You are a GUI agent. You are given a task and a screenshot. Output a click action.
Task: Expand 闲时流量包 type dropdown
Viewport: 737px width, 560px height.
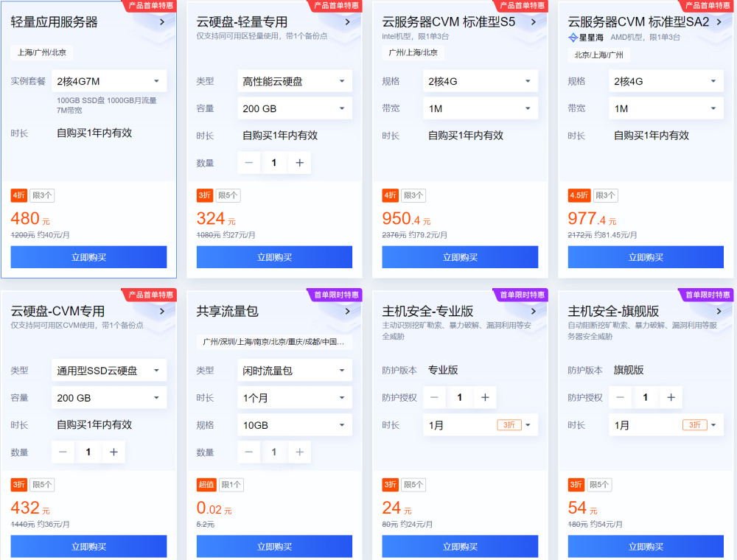click(293, 371)
